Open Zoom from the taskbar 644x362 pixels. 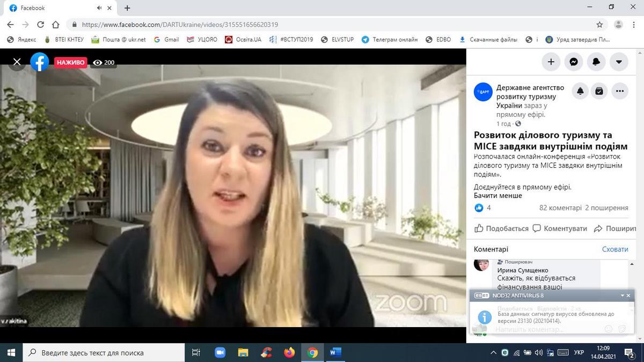[220, 352]
